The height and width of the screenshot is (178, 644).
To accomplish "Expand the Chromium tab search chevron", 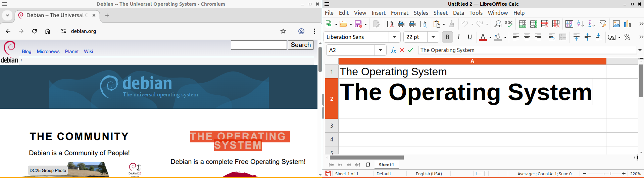I will [x=7, y=15].
